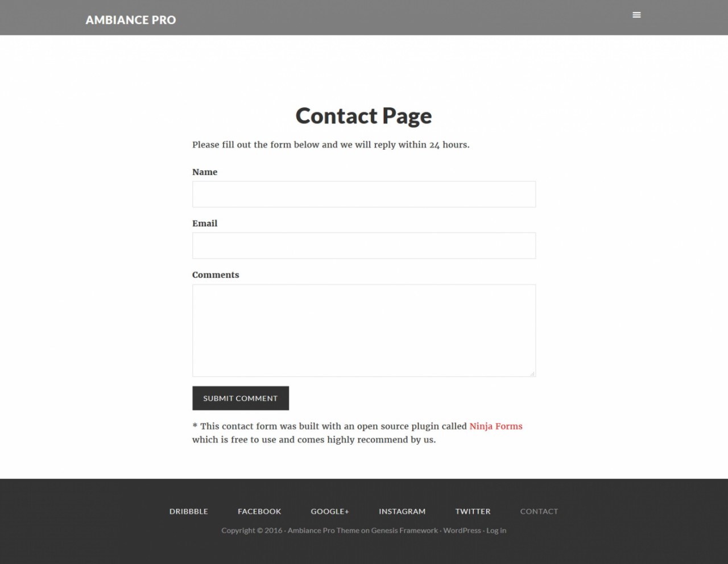Open the Instagram footer link
Screen dimensions: 728x564
(x=402, y=511)
